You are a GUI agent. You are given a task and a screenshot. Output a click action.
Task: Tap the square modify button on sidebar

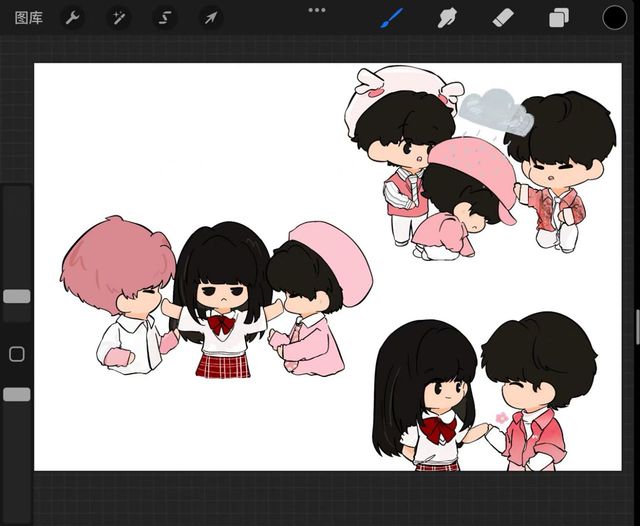pos(17,354)
